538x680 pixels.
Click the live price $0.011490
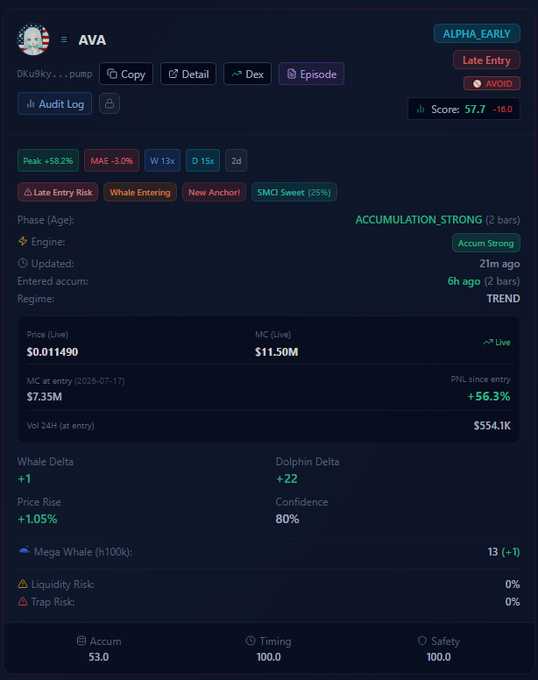[x=52, y=352]
